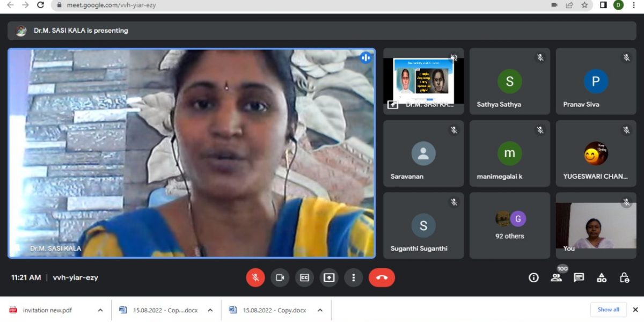Click the 92 others participants tile
This screenshot has height=322, width=644.
(x=510, y=225)
